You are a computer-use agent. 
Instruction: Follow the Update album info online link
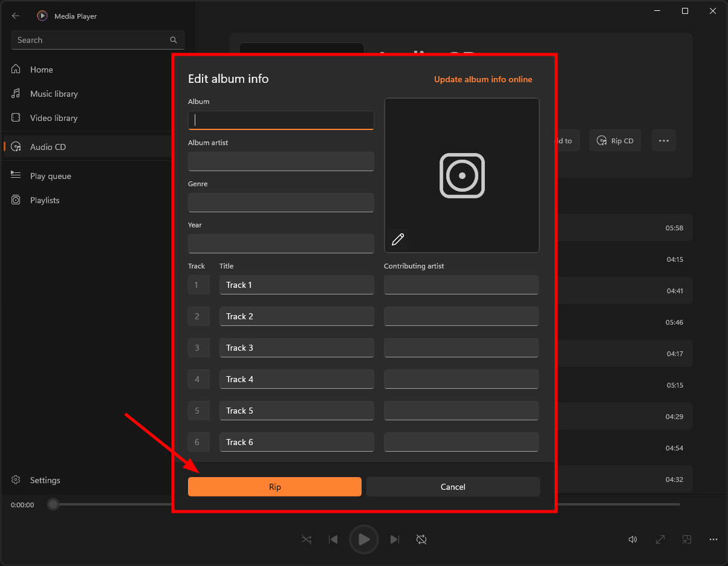(x=483, y=79)
